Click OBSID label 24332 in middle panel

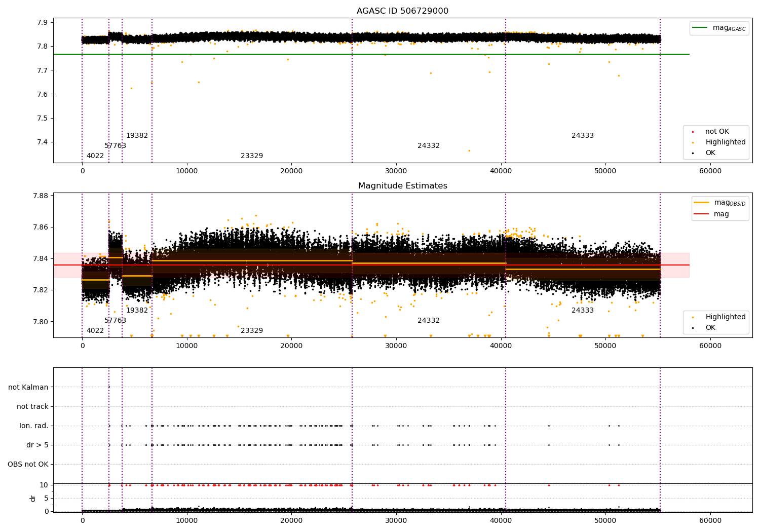(429, 321)
